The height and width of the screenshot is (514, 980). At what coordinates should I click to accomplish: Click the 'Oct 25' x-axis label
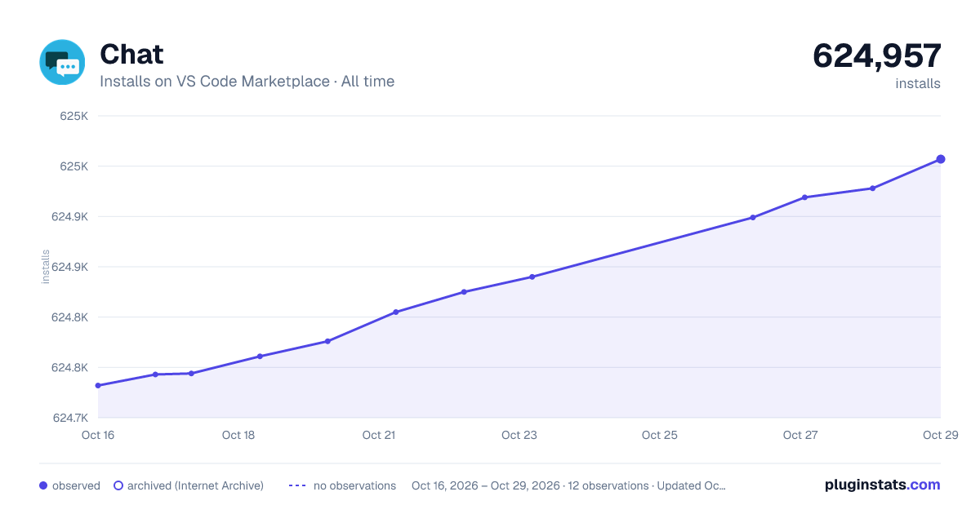click(660, 435)
